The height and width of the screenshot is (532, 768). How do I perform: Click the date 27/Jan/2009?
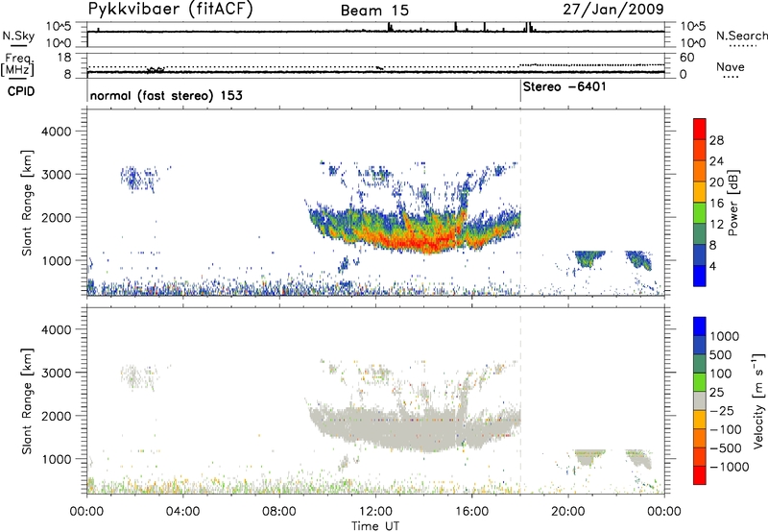coord(613,10)
